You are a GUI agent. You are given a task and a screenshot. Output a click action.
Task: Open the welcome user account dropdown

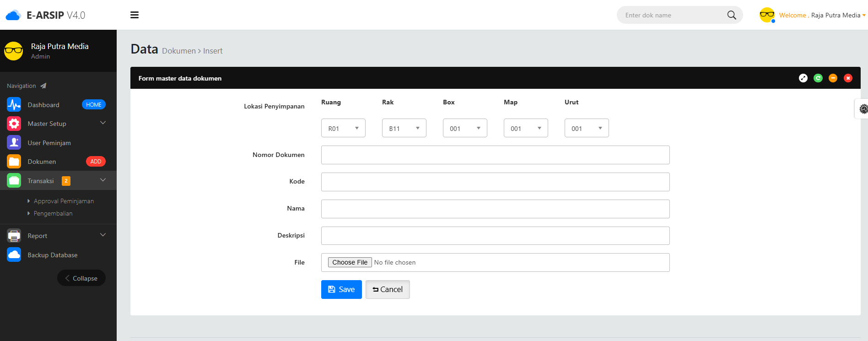click(822, 15)
